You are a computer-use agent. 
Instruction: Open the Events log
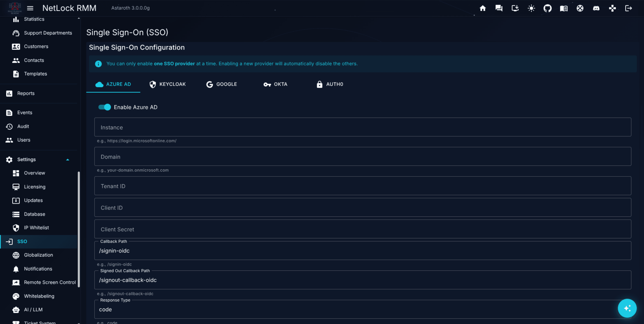25,113
